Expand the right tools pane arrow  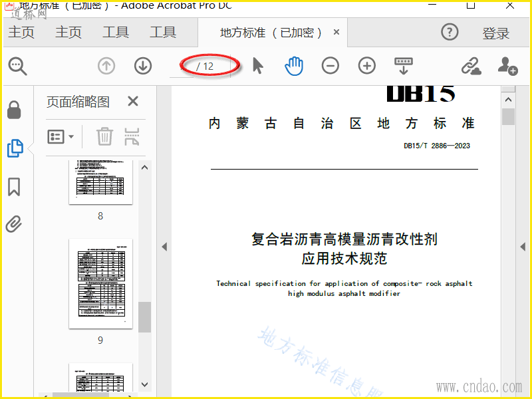click(523, 247)
